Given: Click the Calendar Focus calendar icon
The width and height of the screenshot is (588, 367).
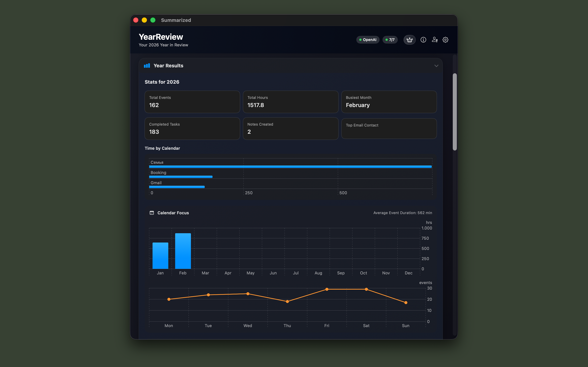Looking at the screenshot, I should coord(152,213).
